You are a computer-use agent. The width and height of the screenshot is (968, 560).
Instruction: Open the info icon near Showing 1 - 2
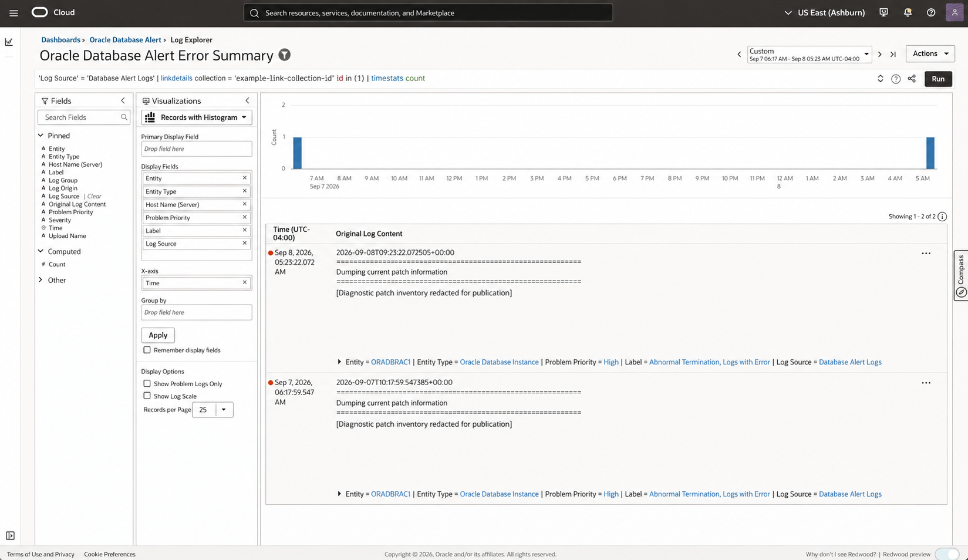tap(942, 217)
